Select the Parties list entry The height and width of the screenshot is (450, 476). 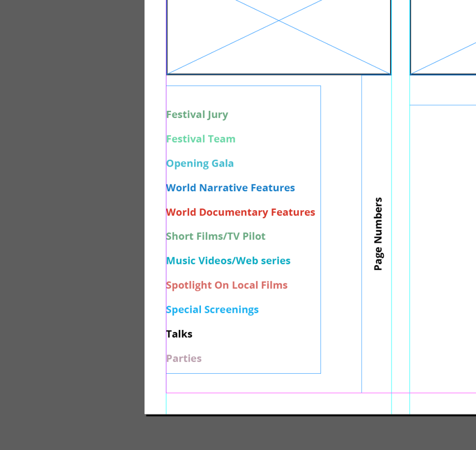point(183,358)
